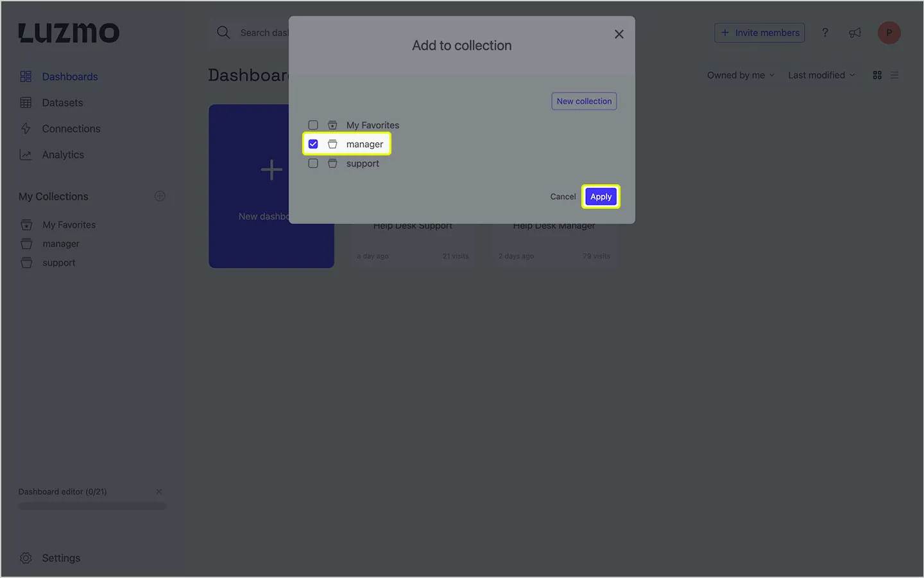Open the user profile avatar P
This screenshot has width=924, height=578.
pyautogui.click(x=889, y=33)
